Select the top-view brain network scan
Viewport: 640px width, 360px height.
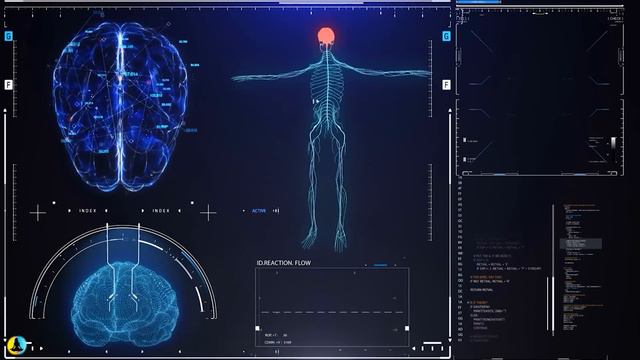[120, 106]
